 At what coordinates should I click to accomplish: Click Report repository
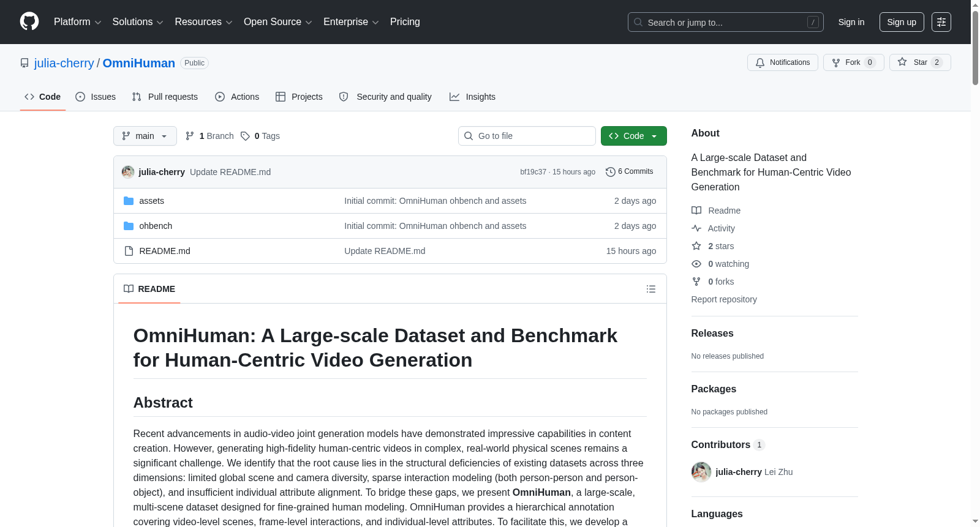[724, 299]
